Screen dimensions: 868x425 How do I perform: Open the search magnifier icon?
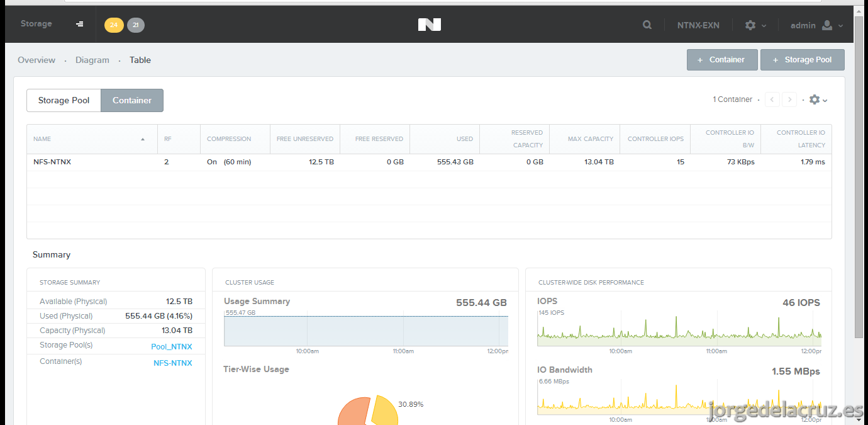(x=647, y=25)
